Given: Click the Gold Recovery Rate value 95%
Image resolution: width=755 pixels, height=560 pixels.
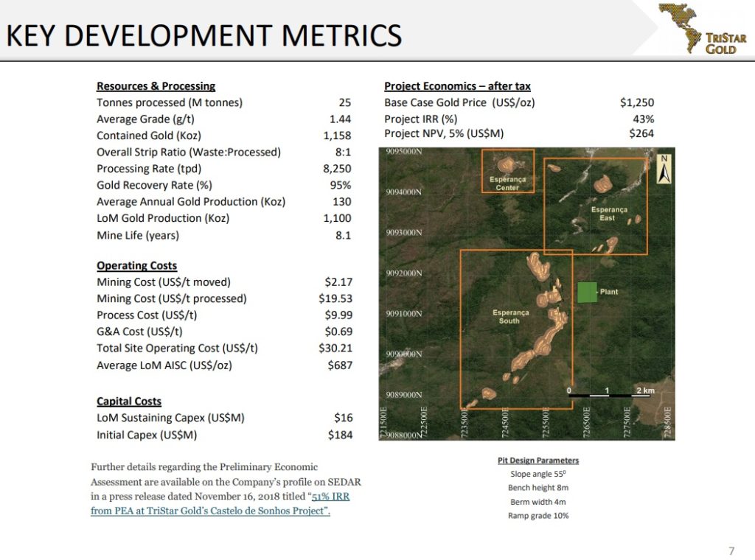Looking at the screenshot, I should pos(341,185).
